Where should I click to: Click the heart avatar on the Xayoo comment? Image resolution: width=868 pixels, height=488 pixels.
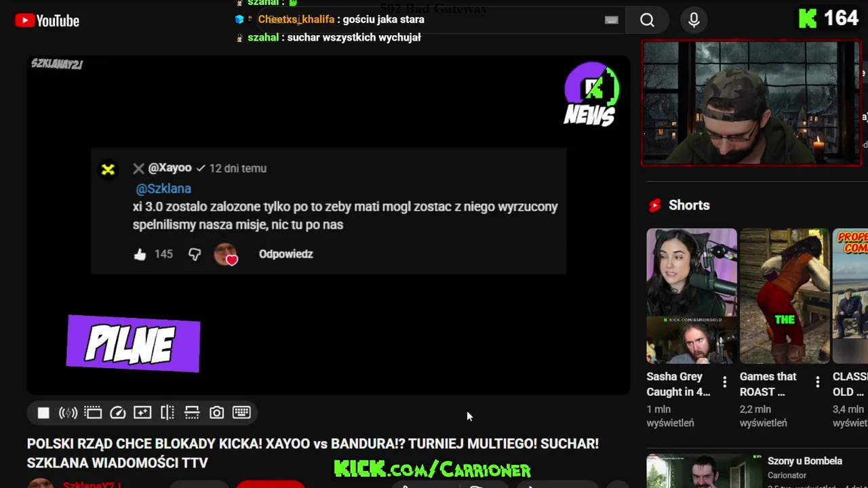pyautogui.click(x=226, y=254)
